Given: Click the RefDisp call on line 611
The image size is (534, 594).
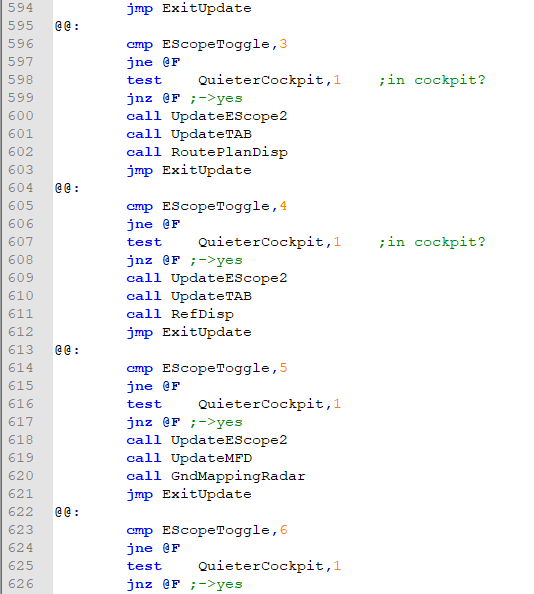Looking at the screenshot, I should point(202,314).
